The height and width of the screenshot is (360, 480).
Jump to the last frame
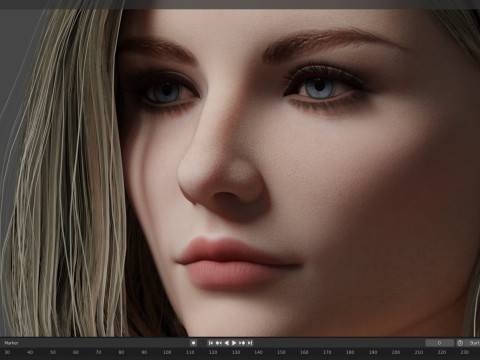pos(250,343)
